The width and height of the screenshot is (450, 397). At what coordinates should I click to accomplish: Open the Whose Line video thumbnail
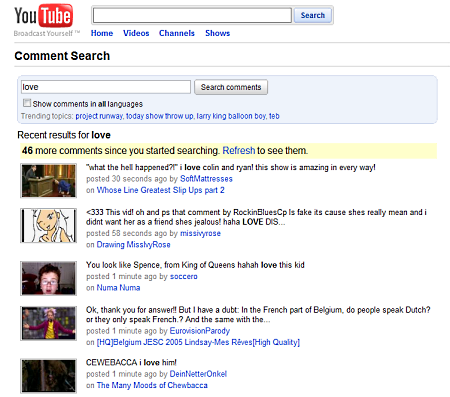coord(49,181)
